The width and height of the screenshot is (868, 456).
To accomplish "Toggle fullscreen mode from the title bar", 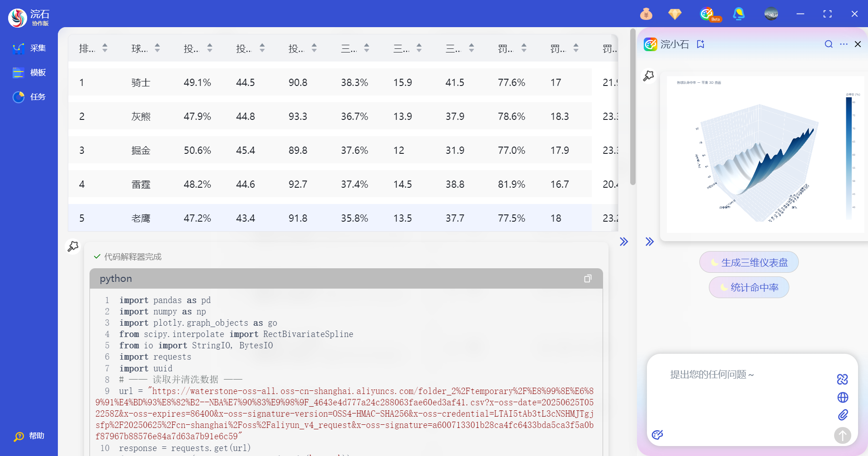I will [827, 14].
